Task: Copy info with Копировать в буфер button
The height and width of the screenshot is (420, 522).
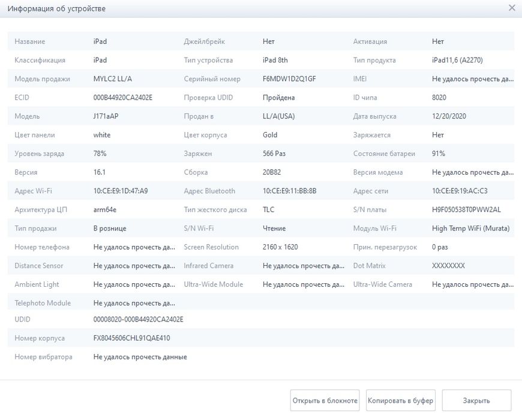Action: point(400,400)
